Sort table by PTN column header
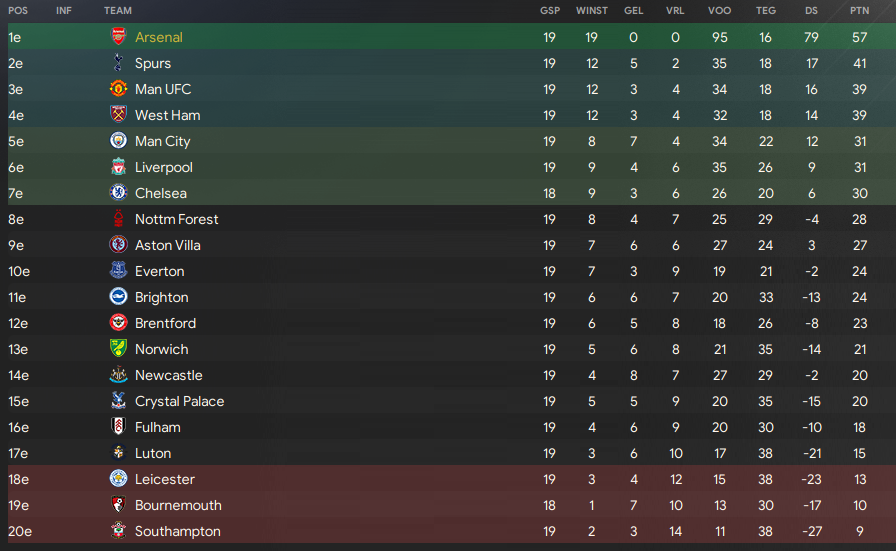896x551 pixels. coord(859,10)
